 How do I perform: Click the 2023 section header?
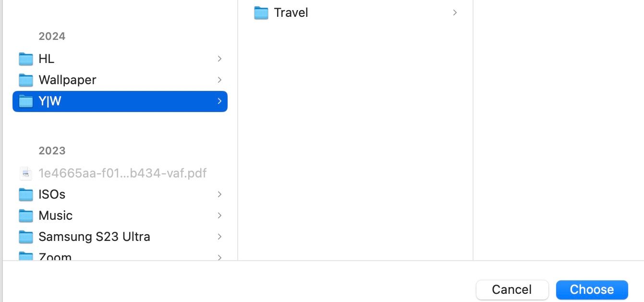52,151
